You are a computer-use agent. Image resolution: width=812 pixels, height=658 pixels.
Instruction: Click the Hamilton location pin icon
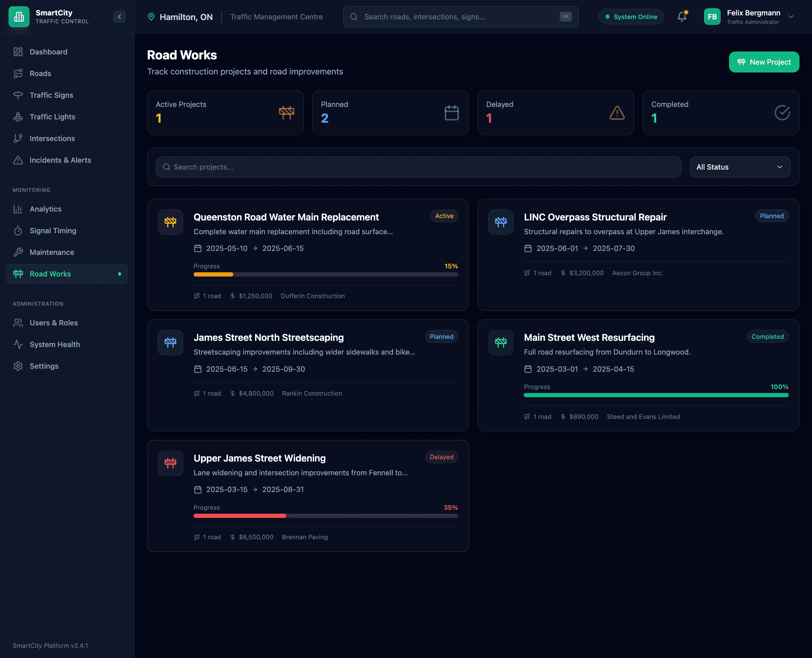[151, 17]
